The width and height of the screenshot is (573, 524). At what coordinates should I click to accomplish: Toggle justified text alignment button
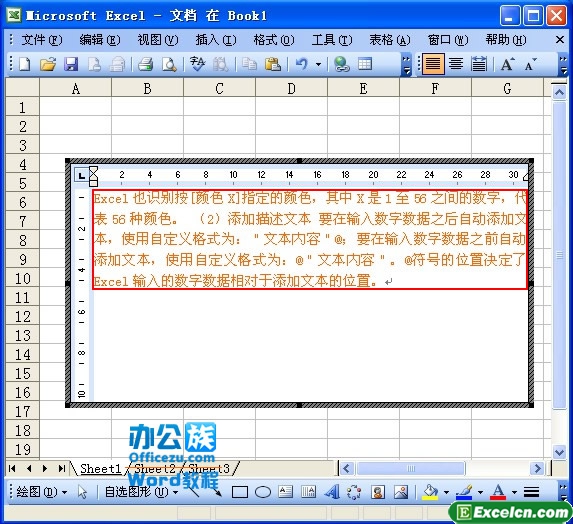pos(433,64)
